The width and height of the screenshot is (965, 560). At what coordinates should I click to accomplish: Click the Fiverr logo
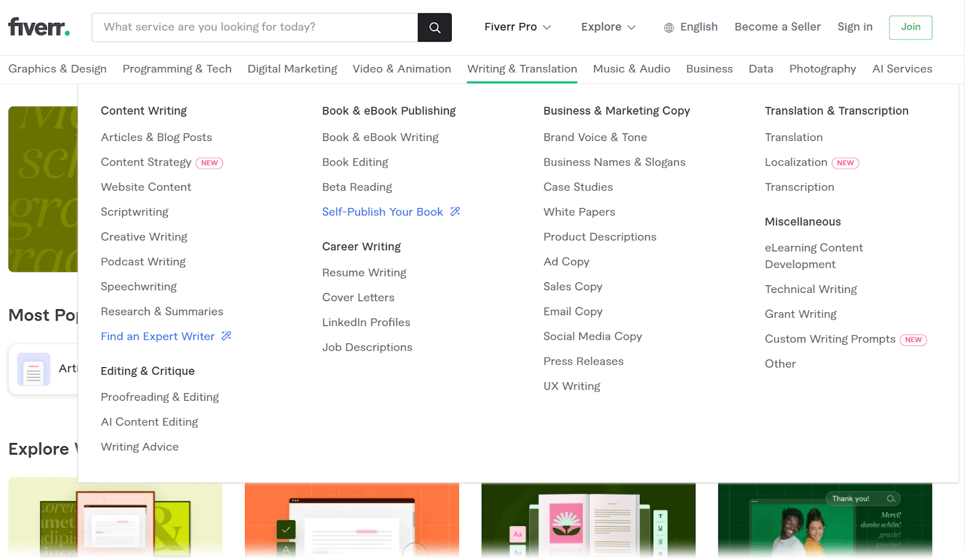(37, 26)
